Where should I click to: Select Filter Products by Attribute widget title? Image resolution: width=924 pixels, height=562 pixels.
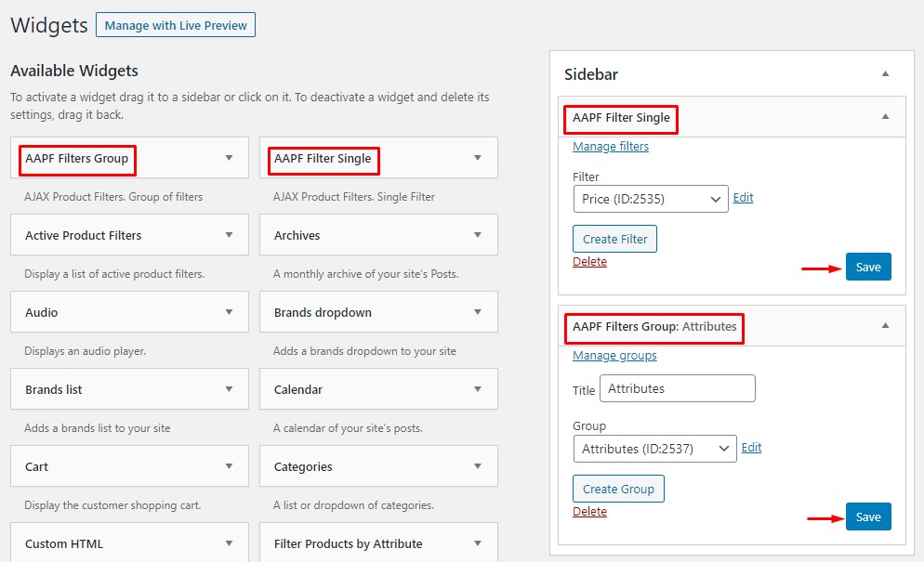click(x=349, y=543)
